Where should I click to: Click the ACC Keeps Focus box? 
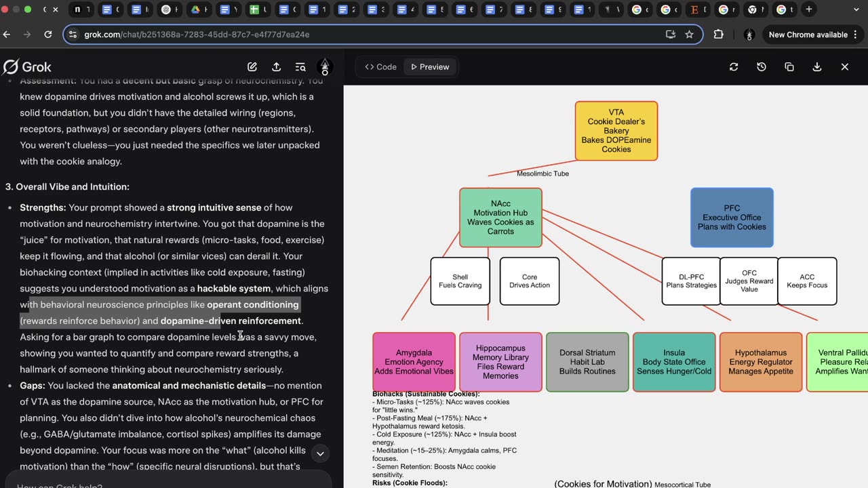807,281
